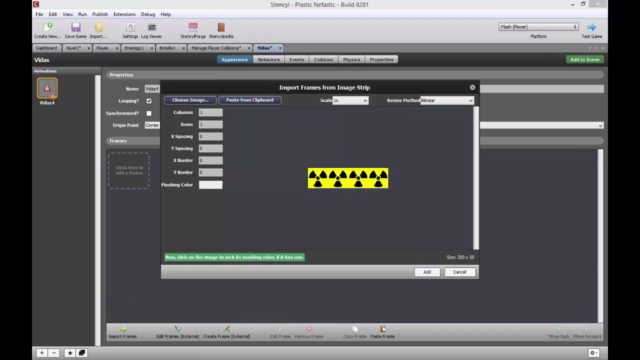Click the radiation symbols image preview

tap(348, 178)
